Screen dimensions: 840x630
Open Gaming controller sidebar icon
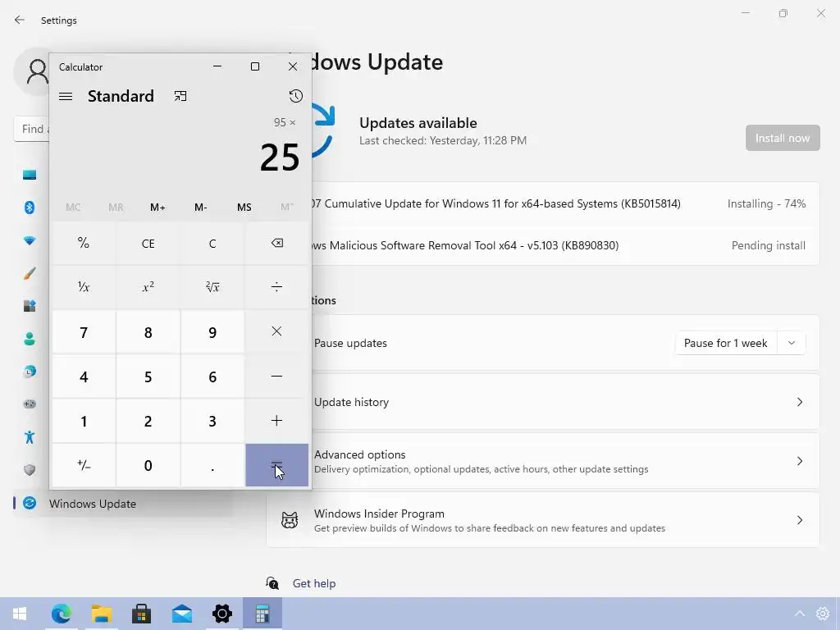(30, 404)
